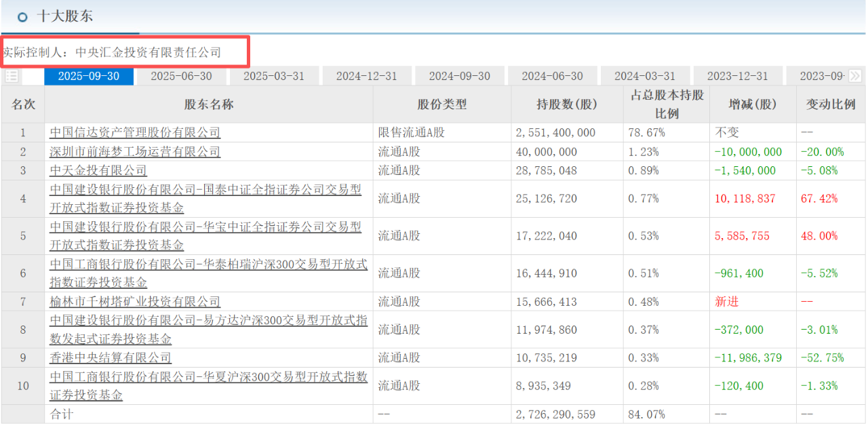
Task: View the 2023-12-31 shareholder data tab
Action: coord(737,76)
